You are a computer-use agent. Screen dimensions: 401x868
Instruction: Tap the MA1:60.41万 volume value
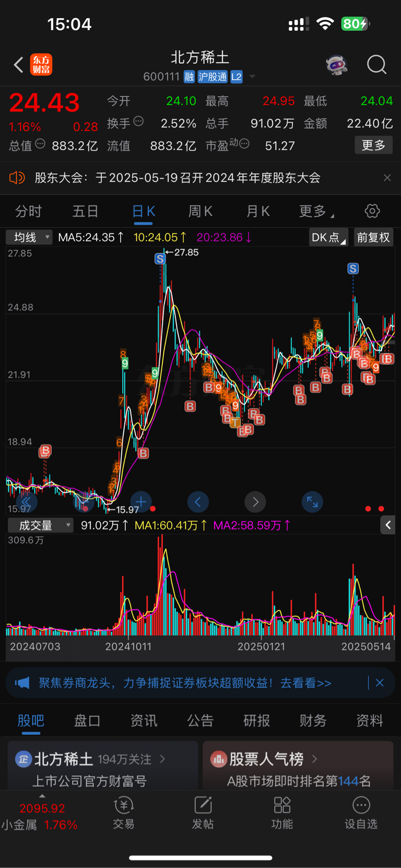tap(171, 525)
